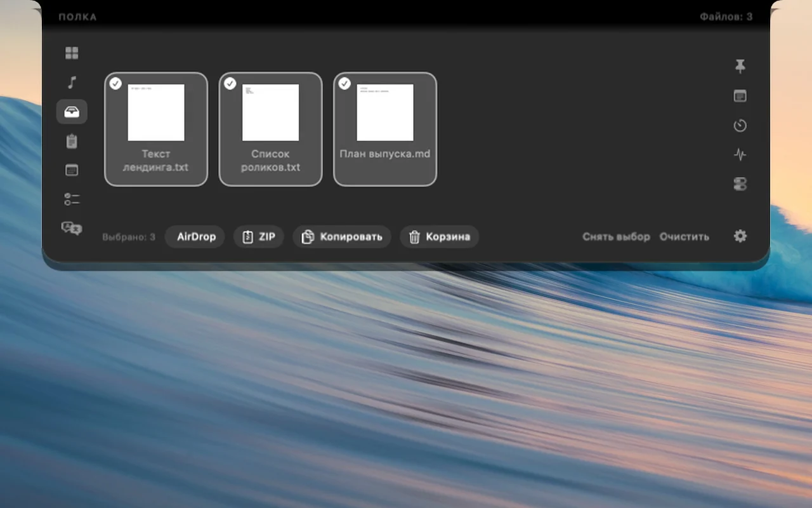This screenshot has height=508, width=812.
Task: Open the clipboard history sidebar icon
Action: [x=72, y=141]
